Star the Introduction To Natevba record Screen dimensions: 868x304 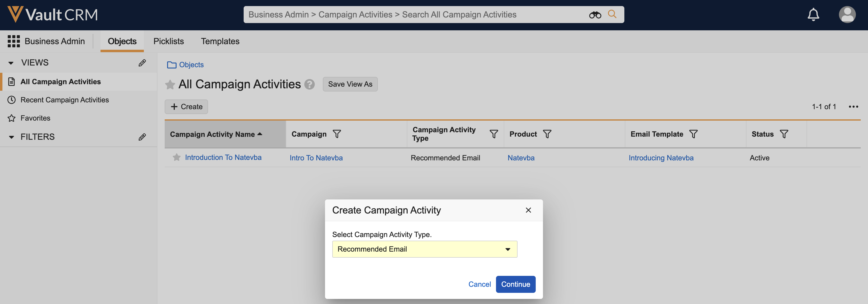tap(177, 157)
